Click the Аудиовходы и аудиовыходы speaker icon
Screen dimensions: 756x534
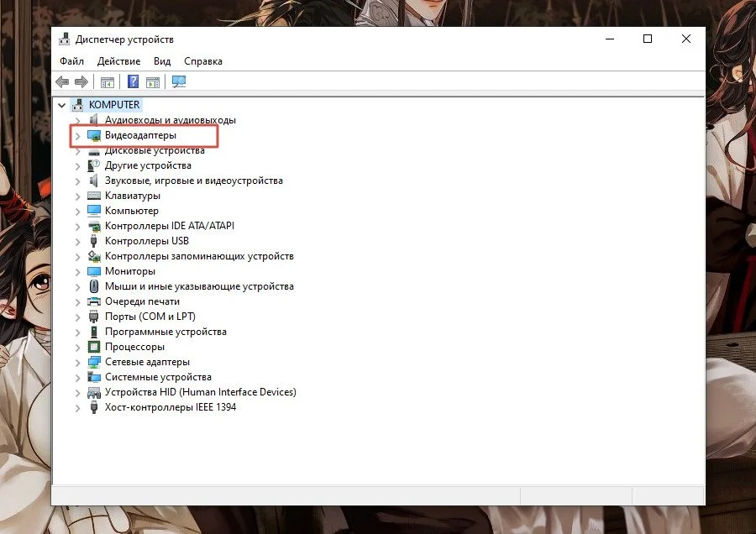pos(94,119)
